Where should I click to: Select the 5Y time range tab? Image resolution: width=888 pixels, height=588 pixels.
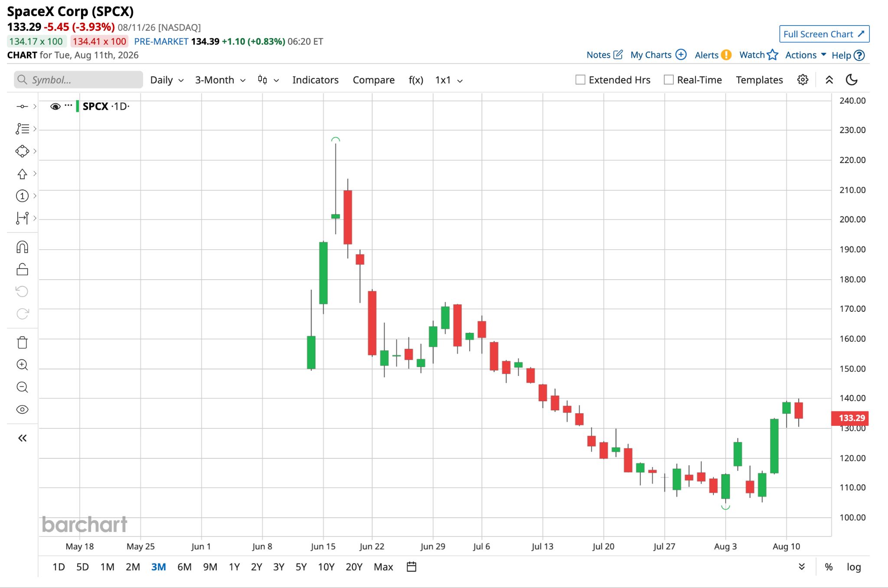point(301,567)
